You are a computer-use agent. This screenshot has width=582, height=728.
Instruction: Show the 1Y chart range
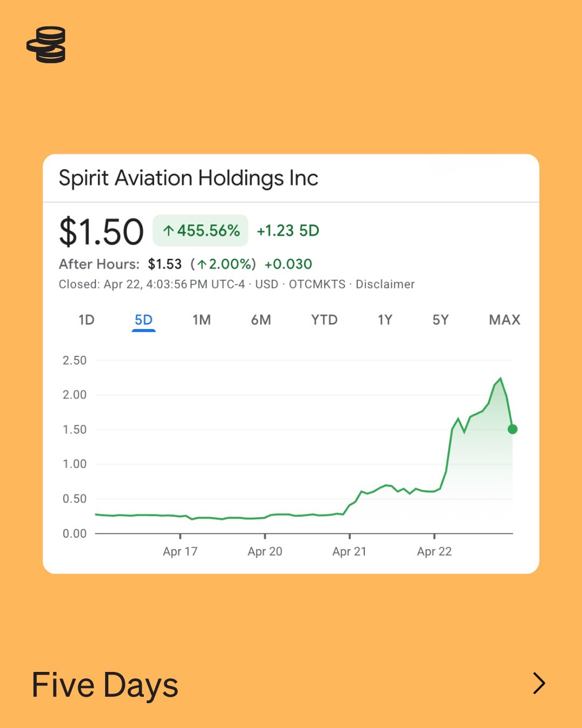385,320
